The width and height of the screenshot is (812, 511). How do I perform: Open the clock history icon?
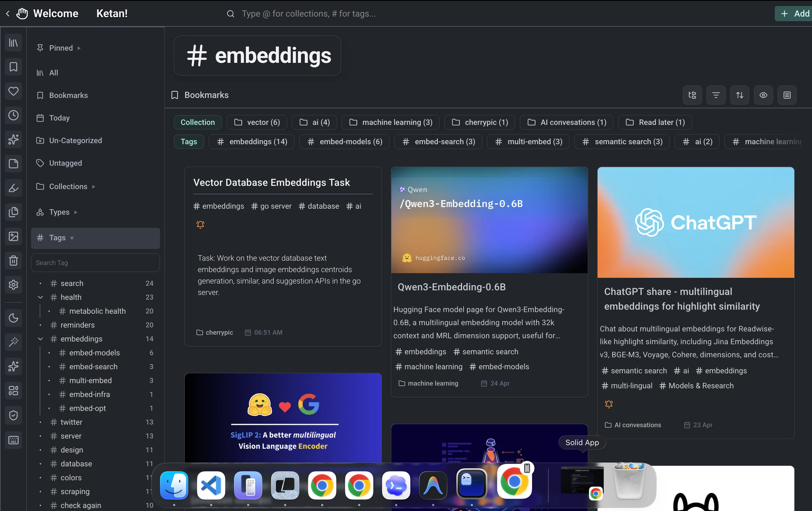(x=14, y=115)
